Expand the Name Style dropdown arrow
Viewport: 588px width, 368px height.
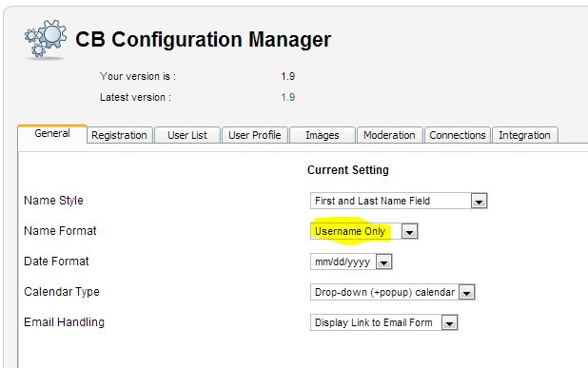479,202
